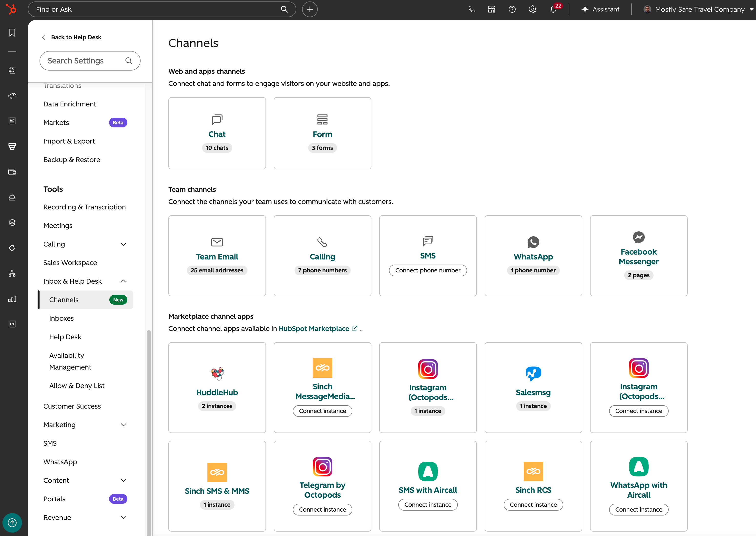Image resolution: width=756 pixels, height=536 pixels.
Task: Open the HuddleHub app icon
Action: point(217,374)
